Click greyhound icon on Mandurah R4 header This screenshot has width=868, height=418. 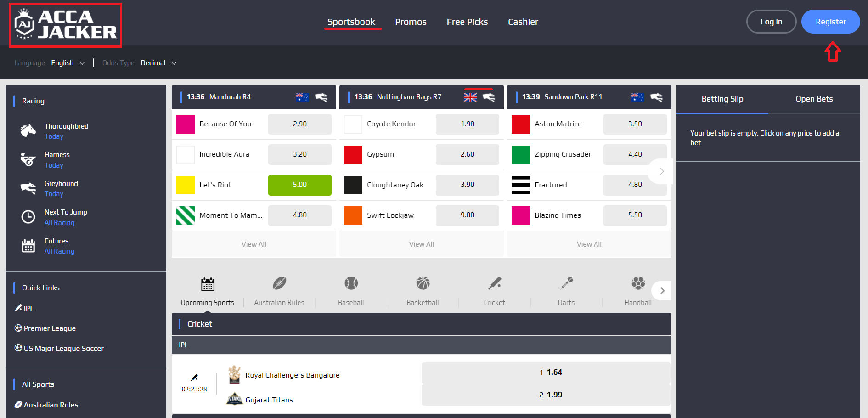(321, 97)
